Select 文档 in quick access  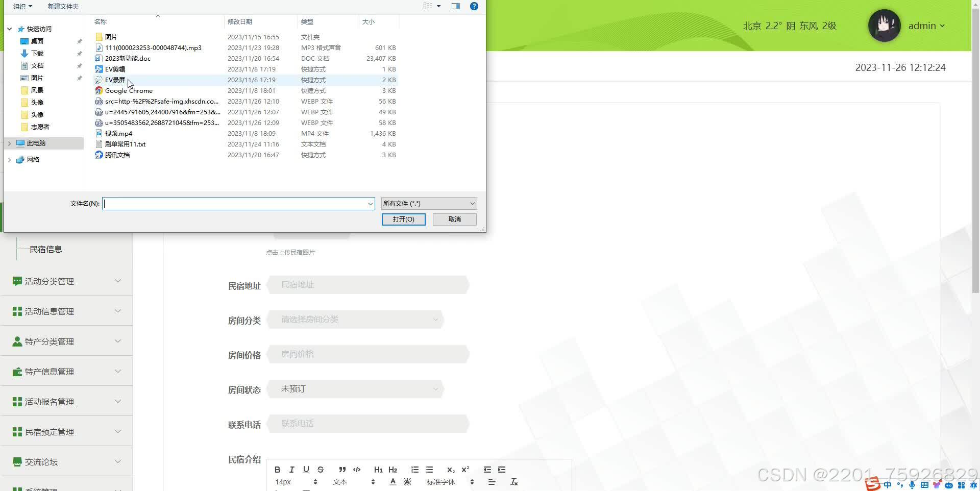[x=37, y=65]
